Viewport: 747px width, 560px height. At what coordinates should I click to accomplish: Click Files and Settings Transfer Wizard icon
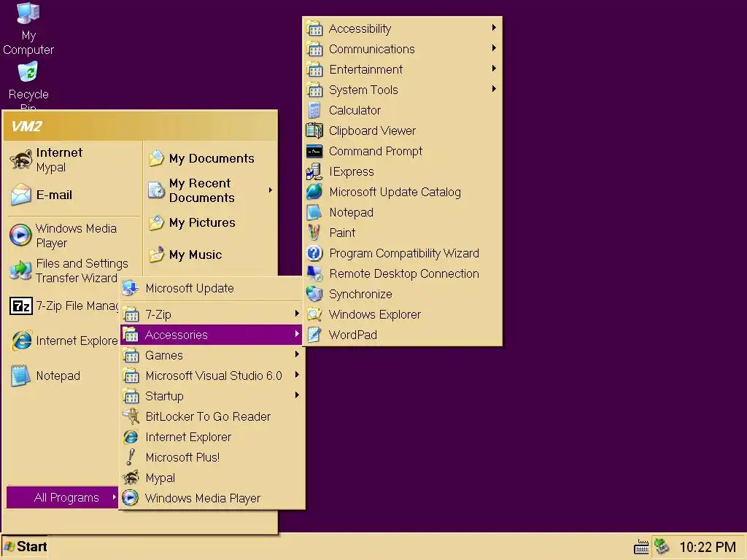click(21, 271)
